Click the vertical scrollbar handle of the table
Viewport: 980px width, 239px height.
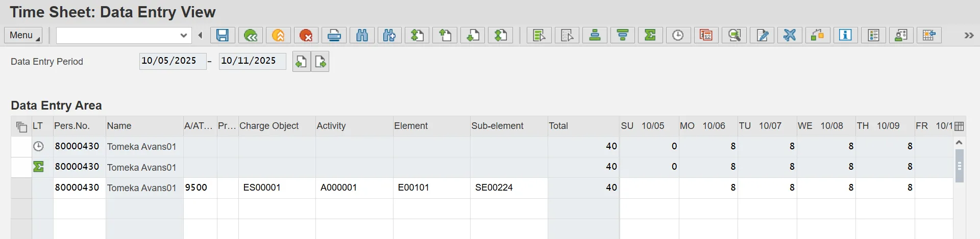click(x=959, y=166)
